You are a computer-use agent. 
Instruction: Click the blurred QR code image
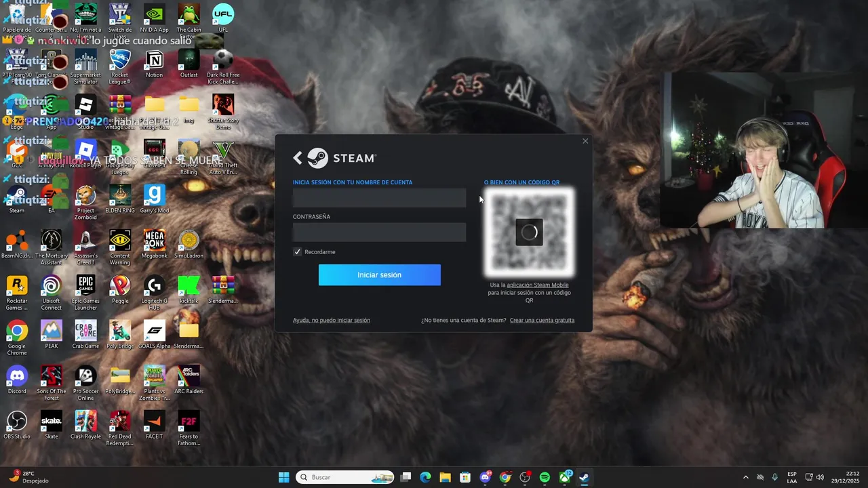pos(529,232)
